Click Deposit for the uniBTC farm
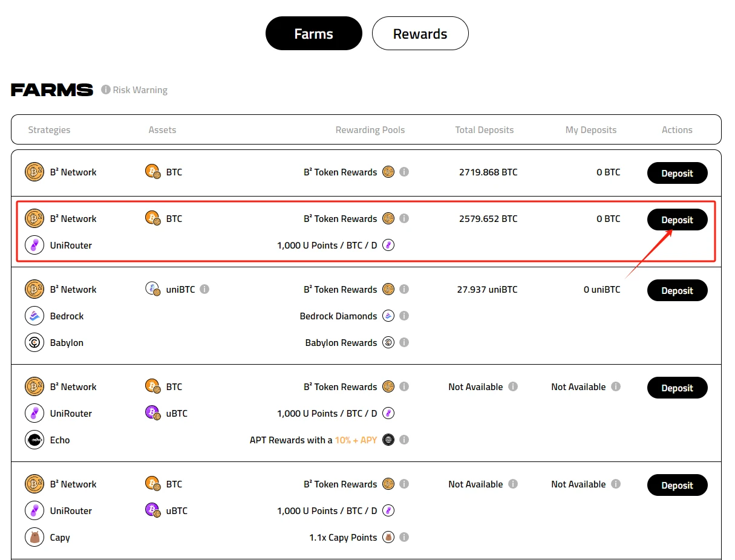 (x=677, y=290)
